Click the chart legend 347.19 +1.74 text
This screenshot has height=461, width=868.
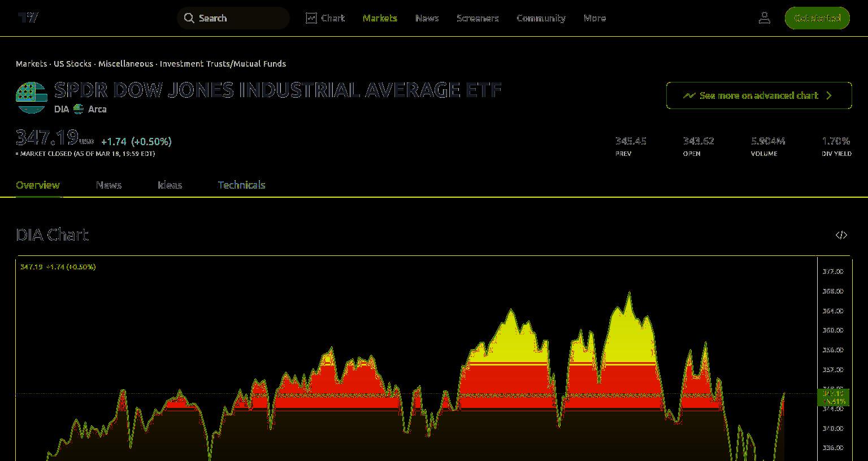(58, 267)
